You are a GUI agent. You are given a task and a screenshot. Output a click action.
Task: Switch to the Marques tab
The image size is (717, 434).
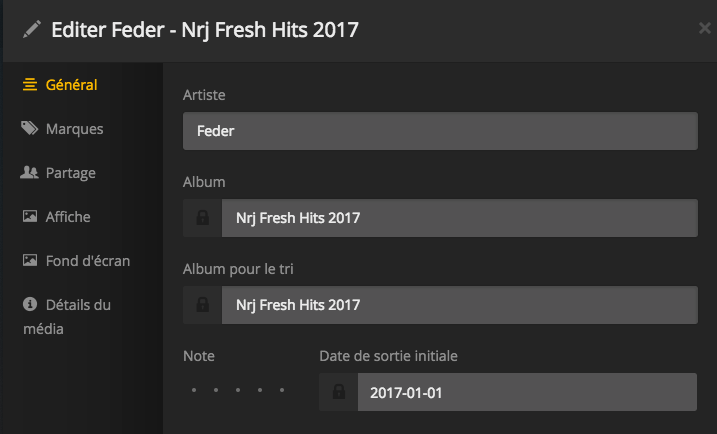(74, 129)
